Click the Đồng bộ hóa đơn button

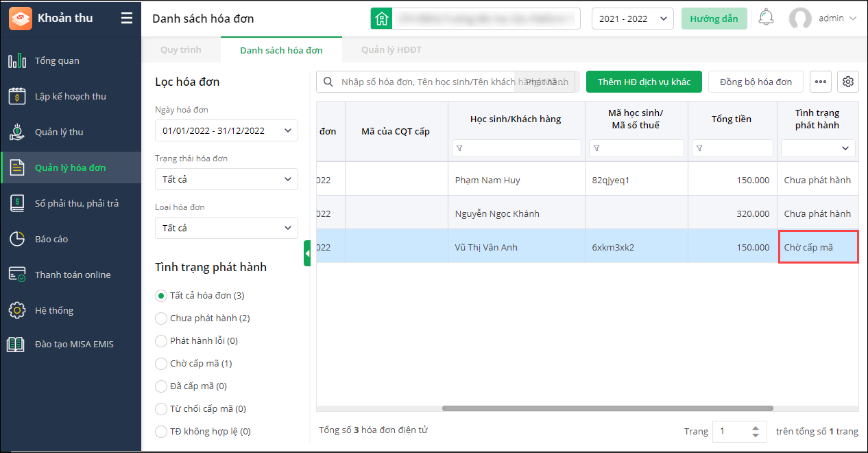click(x=756, y=82)
